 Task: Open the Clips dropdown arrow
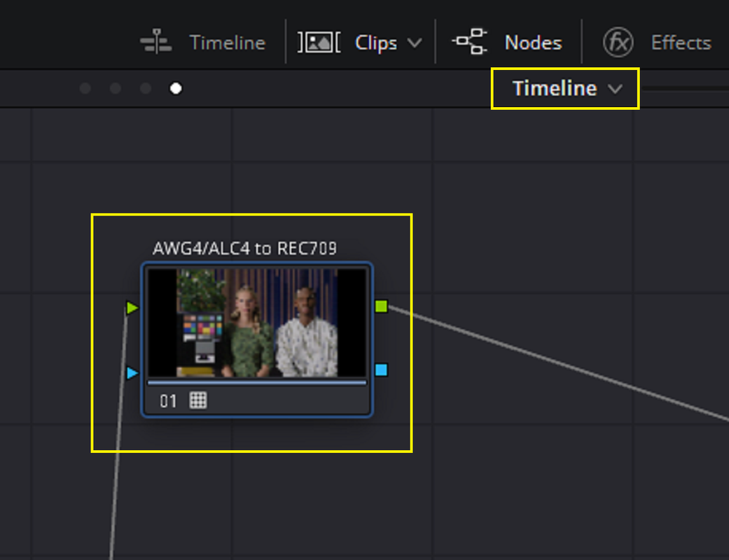click(415, 43)
